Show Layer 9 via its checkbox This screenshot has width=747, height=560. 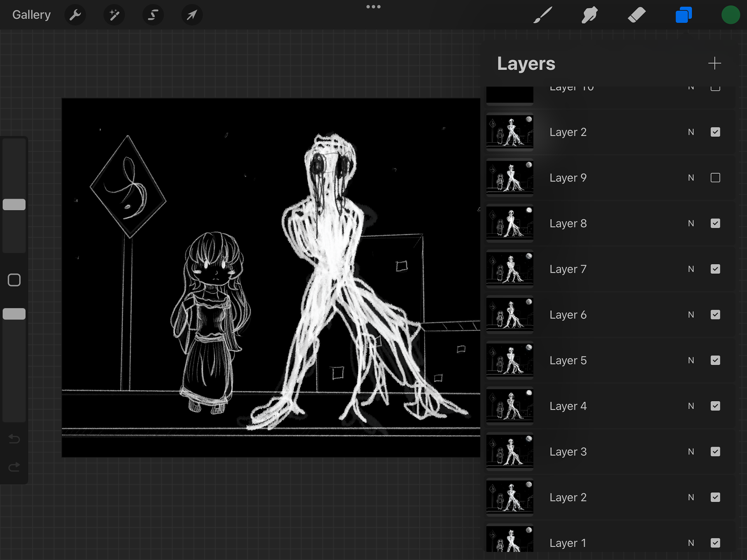[715, 178]
